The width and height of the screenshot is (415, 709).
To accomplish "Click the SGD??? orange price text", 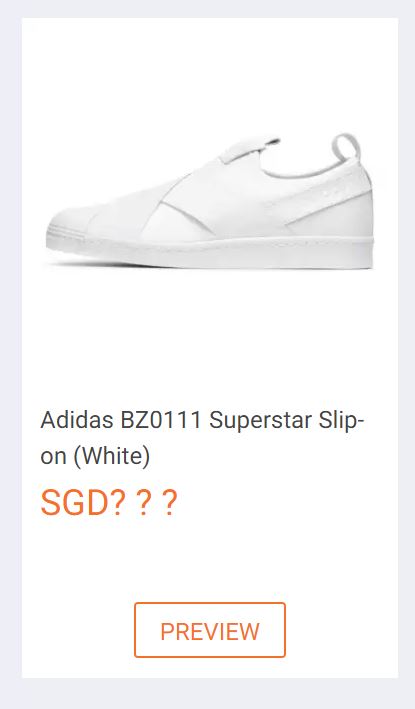I will click(x=108, y=503).
